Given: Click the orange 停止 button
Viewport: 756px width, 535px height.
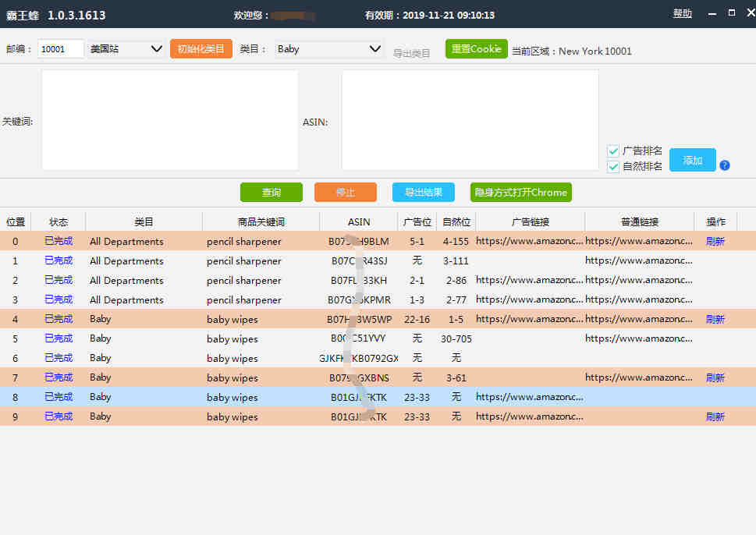Looking at the screenshot, I should pos(345,193).
